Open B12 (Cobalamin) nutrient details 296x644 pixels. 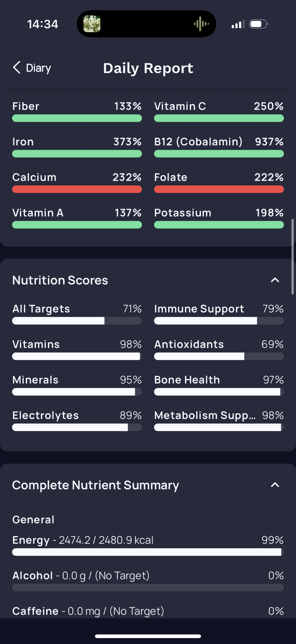coord(219,147)
